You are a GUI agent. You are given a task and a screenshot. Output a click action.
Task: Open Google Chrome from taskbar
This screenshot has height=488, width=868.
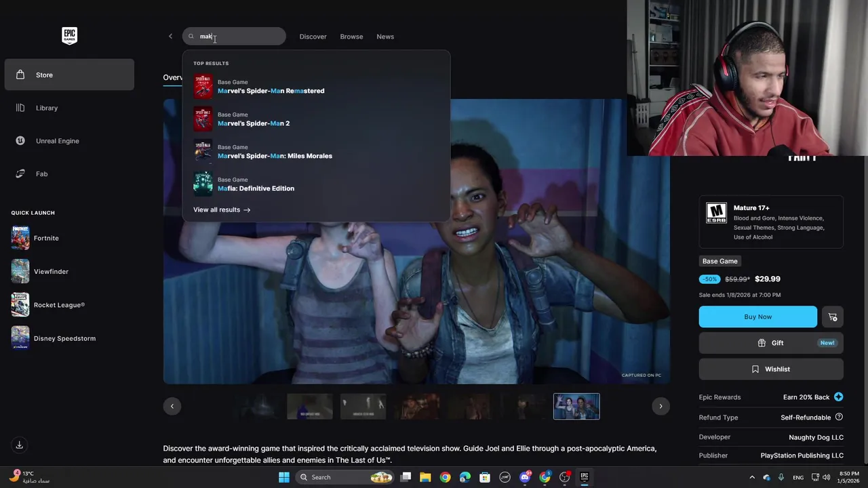pos(445,477)
